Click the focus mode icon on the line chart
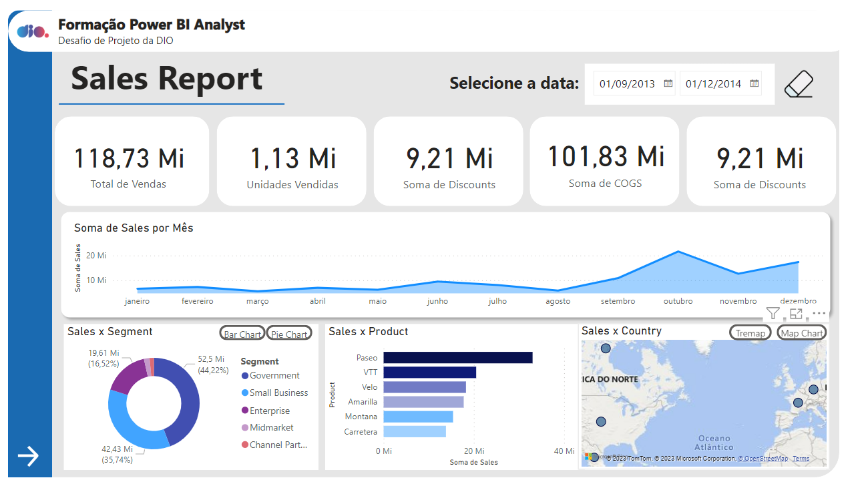Screen dimensions: 868x482 (797, 312)
